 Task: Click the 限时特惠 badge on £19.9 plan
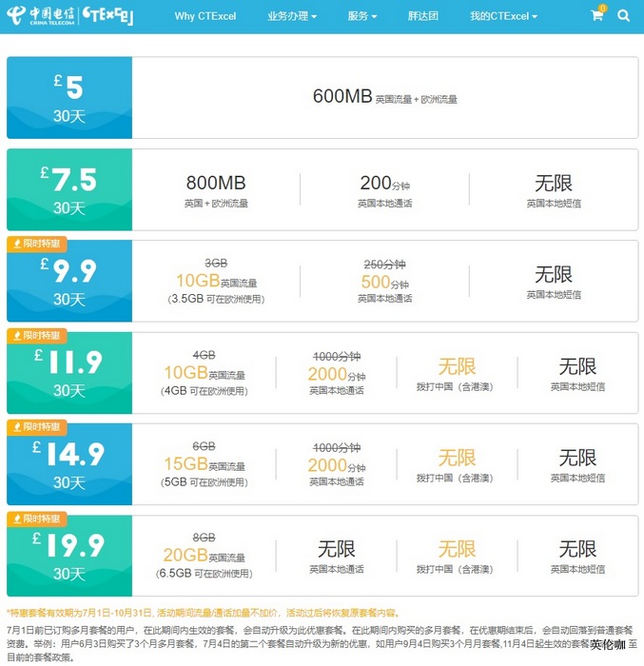pos(34,519)
